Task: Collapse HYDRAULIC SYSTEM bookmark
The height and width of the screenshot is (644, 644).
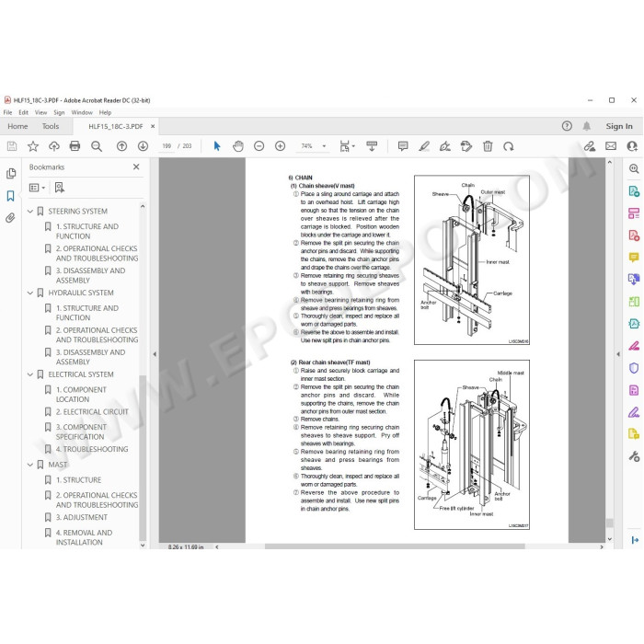Action: [30, 293]
